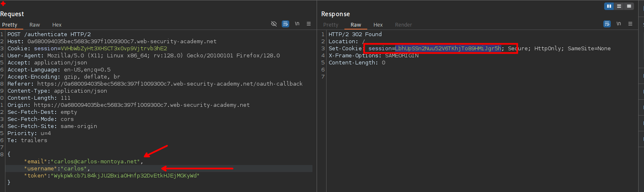The height and width of the screenshot is (192, 644).
Task: Switch Request view to Hex tab
Action: pyautogui.click(x=57, y=25)
